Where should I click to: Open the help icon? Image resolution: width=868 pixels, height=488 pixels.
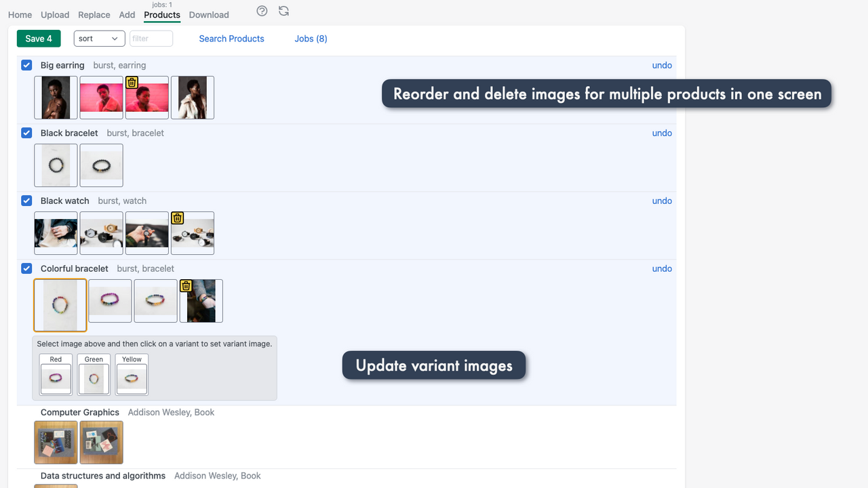click(x=262, y=11)
